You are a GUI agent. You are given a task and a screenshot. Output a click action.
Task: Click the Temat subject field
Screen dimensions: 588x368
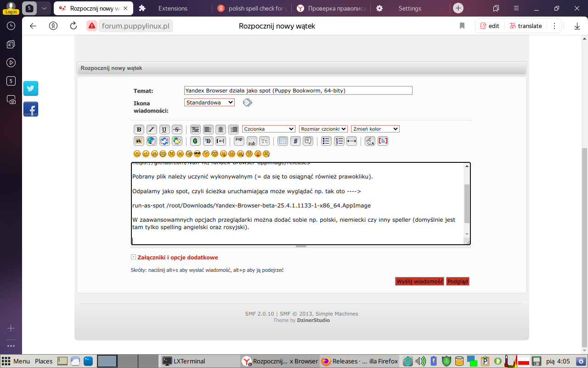pyautogui.click(x=298, y=91)
